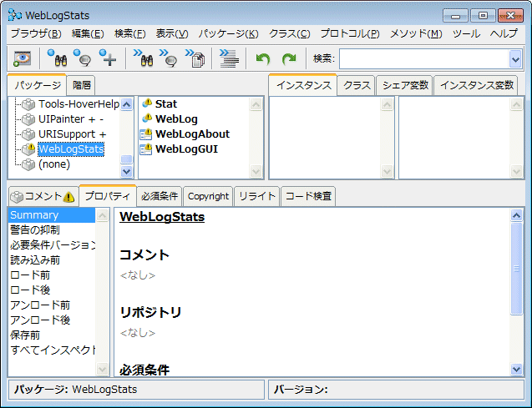Open the メソッド(M) menu
Screen dimensions: 532x408
tap(416, 33)
